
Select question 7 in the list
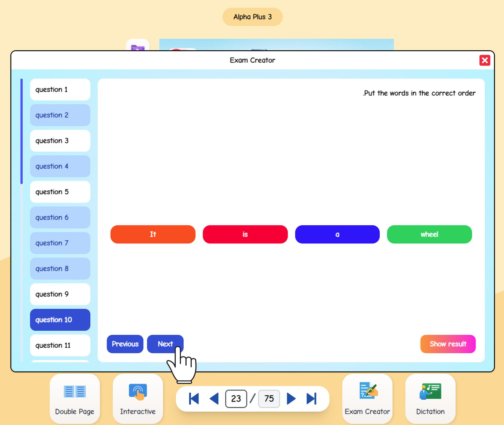[x=60, y=243]
